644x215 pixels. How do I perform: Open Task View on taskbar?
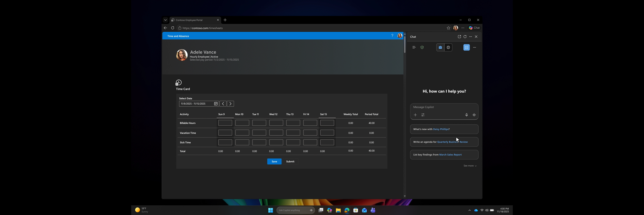tap(321, 210)
